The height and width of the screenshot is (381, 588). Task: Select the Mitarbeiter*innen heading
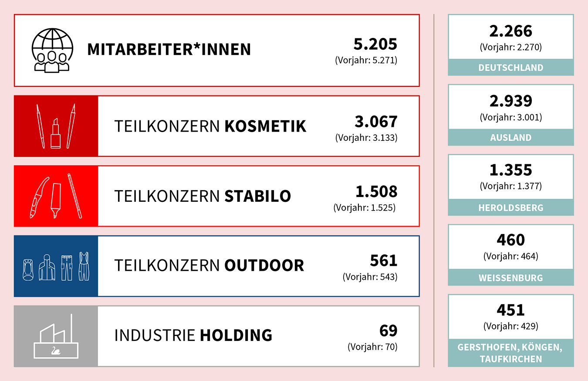click(x=169, y=50)
